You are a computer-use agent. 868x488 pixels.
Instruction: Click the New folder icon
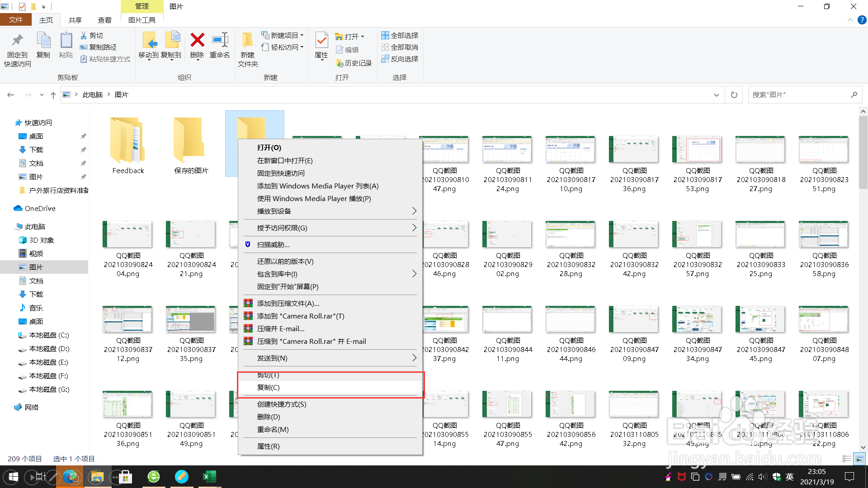pyautogui.click(x=247, y=41)
